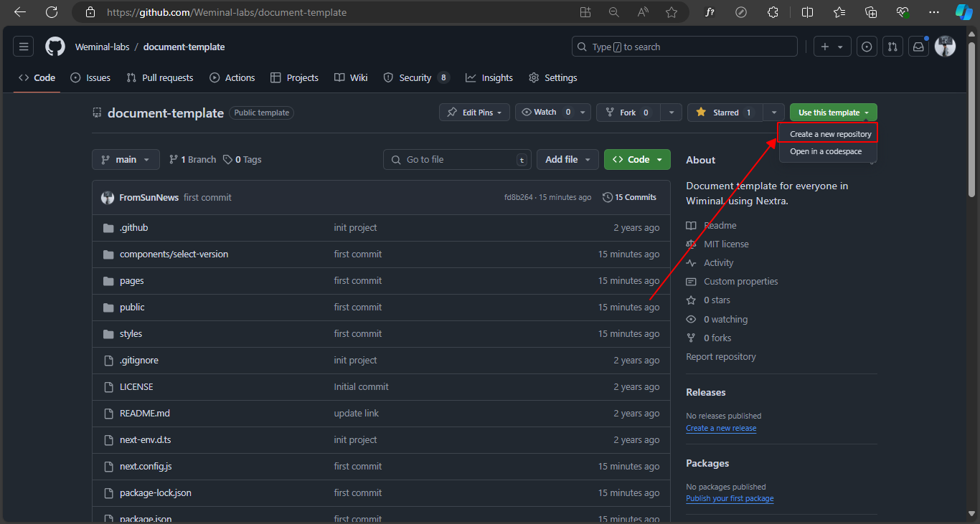Click the user profile avatar
The height and width of the screenshot is (524, 980).
[945, 47]
